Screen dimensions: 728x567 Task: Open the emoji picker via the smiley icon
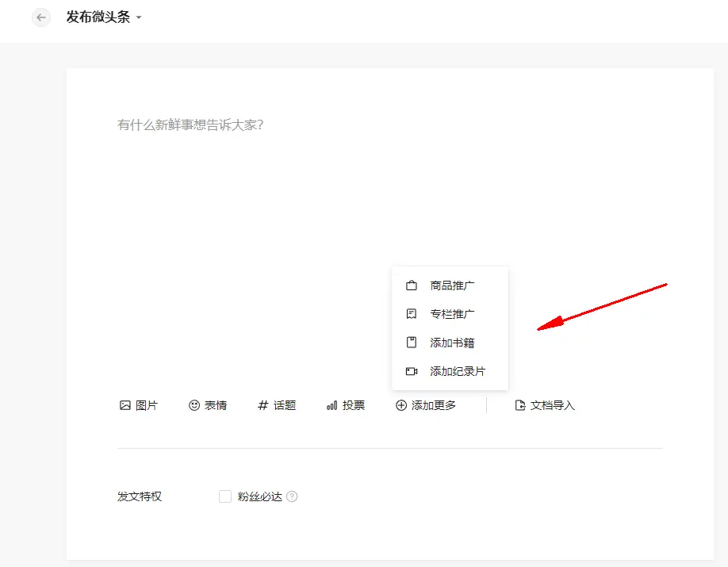coord(193,405)
